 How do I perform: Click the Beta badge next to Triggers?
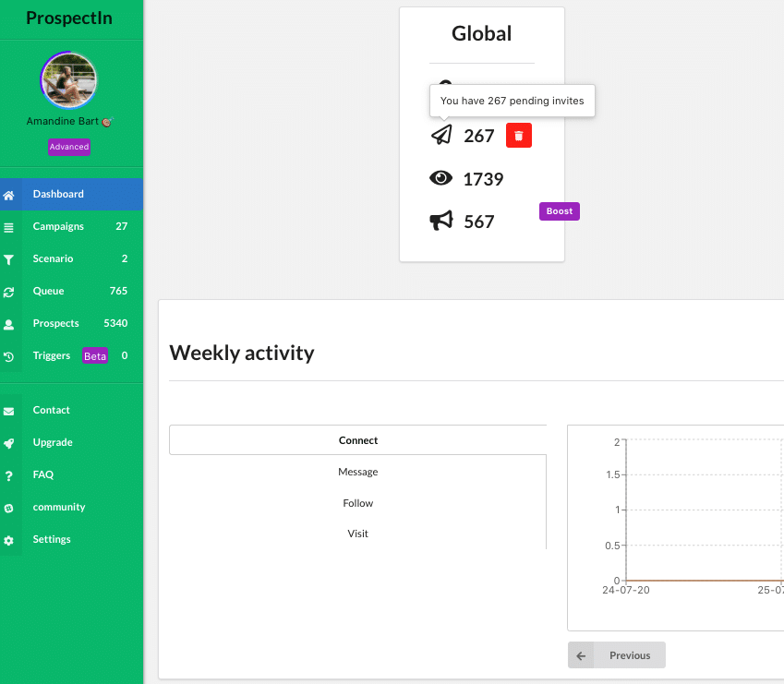coord(95,355)
